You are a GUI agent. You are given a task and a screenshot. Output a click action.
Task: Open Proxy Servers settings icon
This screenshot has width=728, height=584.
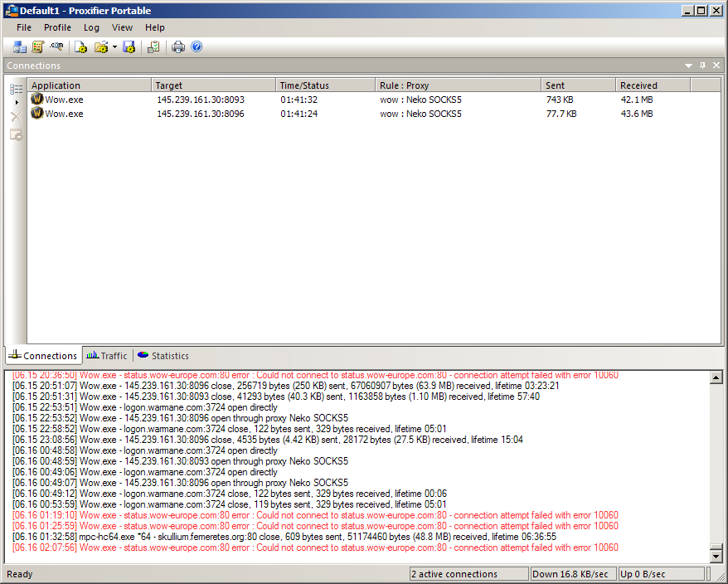(20, 47)
